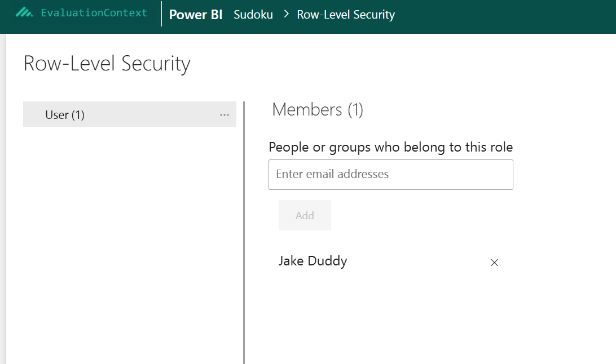Click the EvaluationContext brand text

[94, 12]
